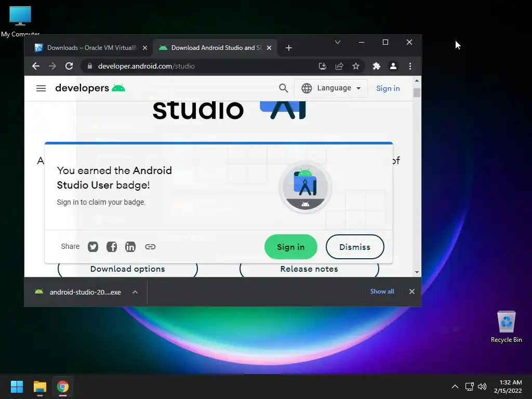Open the Chrome three-dot menu
The image size is (532, 399).
pos(410,66)
